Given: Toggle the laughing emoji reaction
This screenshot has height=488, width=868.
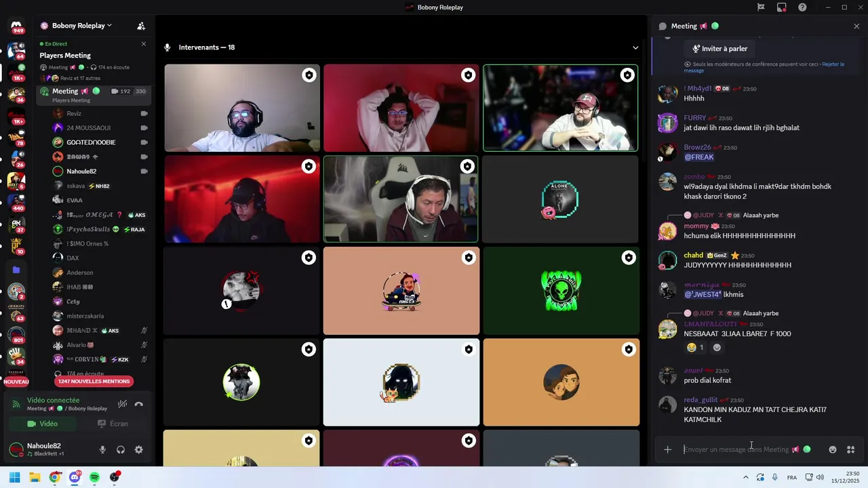Looking at the screenshot, I should (x=695, y=348).
